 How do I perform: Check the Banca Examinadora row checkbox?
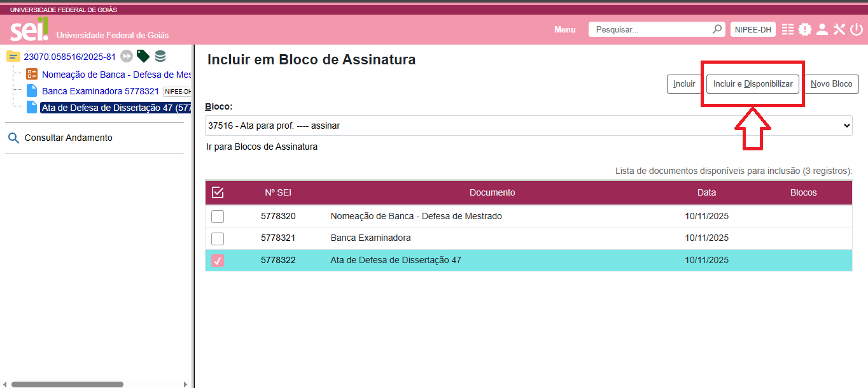point(218,239)
